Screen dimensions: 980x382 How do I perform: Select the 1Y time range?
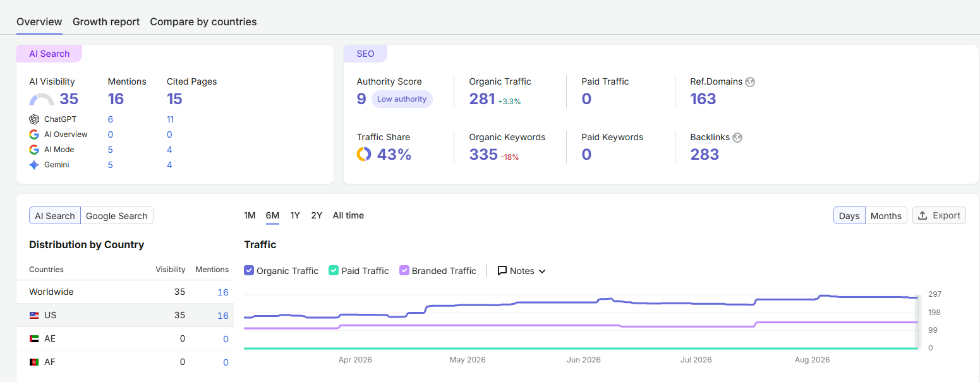pyautogui.click(x=295, y=215)
